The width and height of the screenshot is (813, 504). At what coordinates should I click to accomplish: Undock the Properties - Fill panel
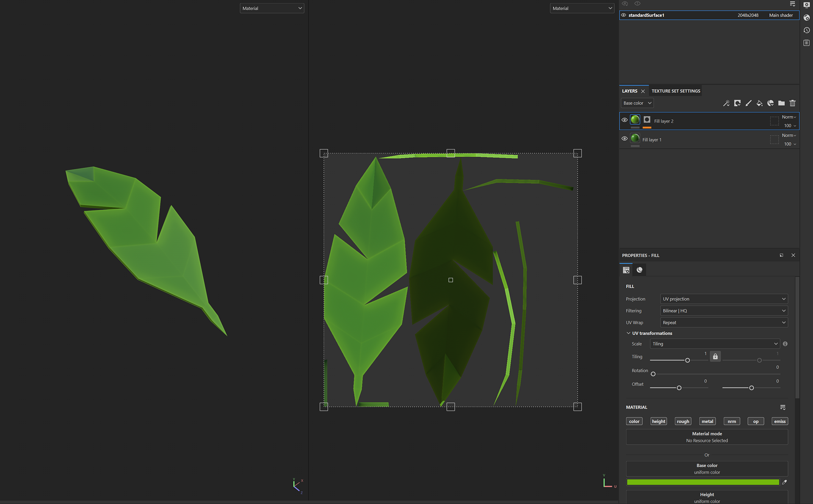pos(781,256)
